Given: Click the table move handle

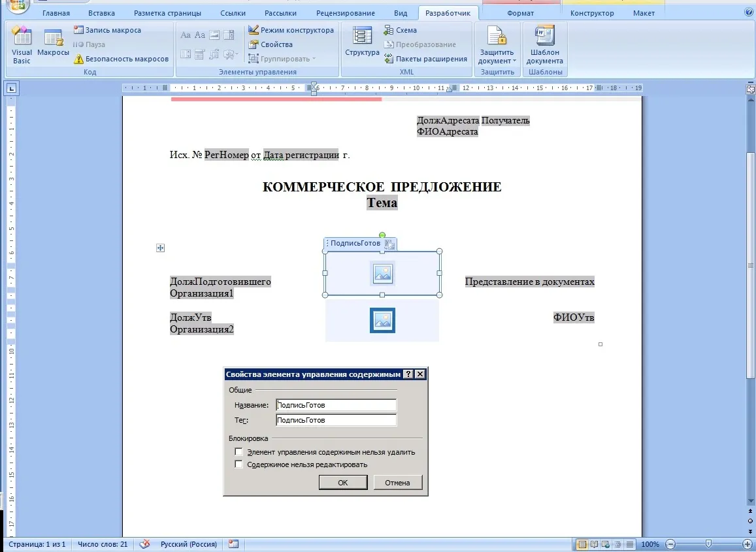Looking at the screenshot, I should [161, 248].
